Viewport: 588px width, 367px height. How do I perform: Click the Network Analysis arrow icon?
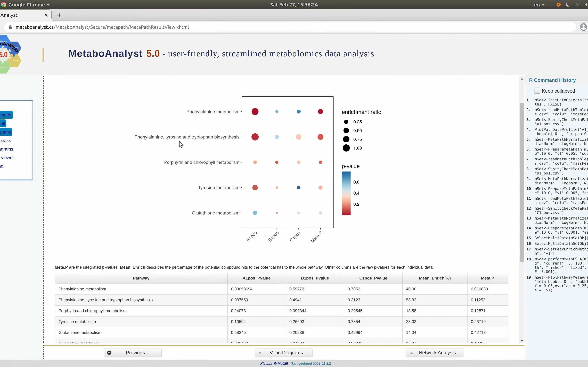411,353
